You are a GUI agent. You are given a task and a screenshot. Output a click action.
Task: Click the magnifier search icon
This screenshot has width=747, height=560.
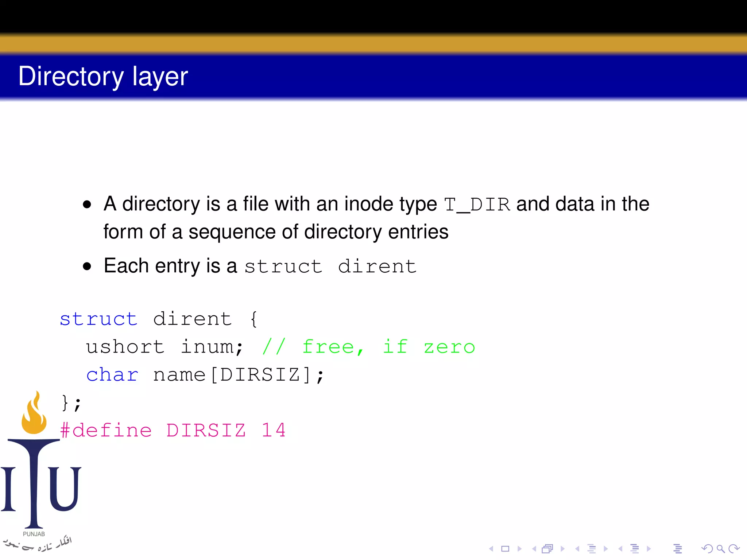pyautogui.click(x=720, y=549)
